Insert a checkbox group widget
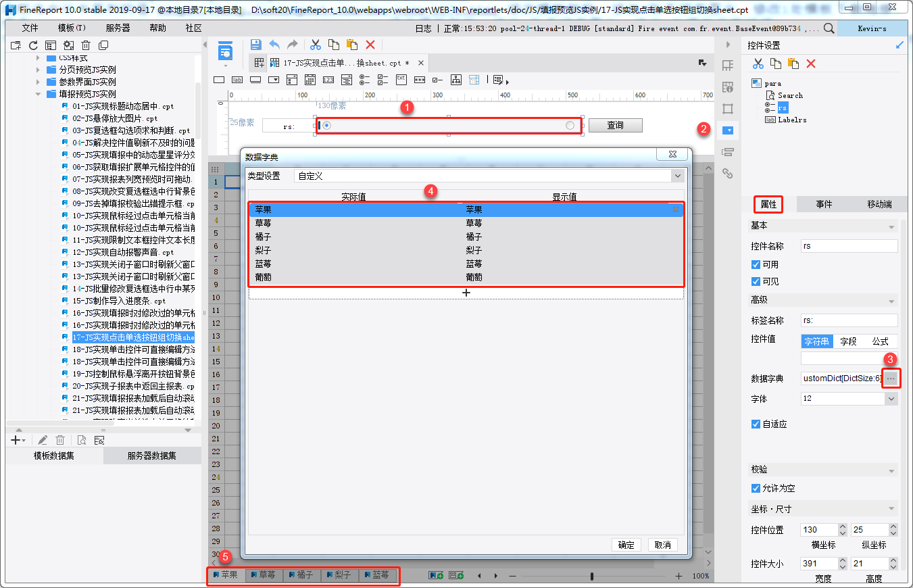The image size is (913, 588). click(383, 79)
